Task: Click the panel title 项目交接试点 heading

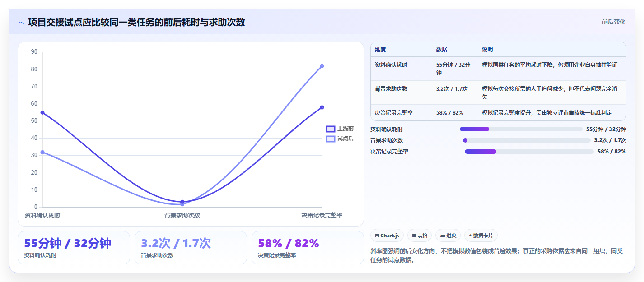Action: pyautogui.click(x=136, y=22)
